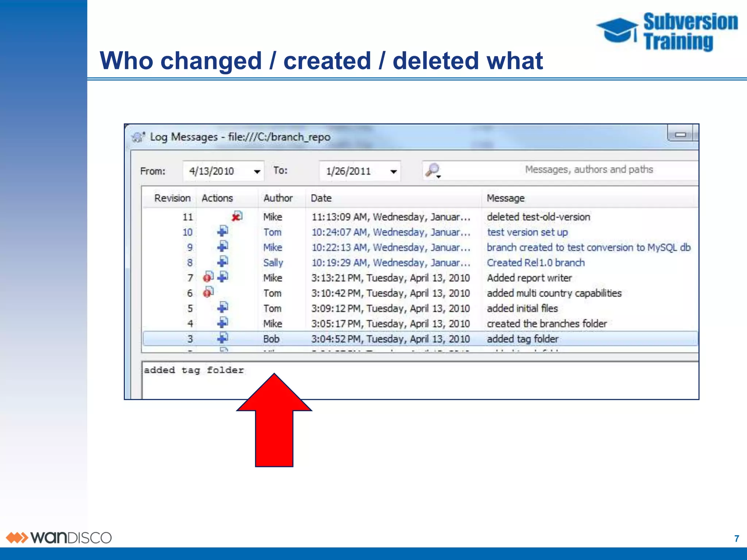Click 'deleted test-old-version' message
The image size is (747, 560).
(x=538, y=217)
